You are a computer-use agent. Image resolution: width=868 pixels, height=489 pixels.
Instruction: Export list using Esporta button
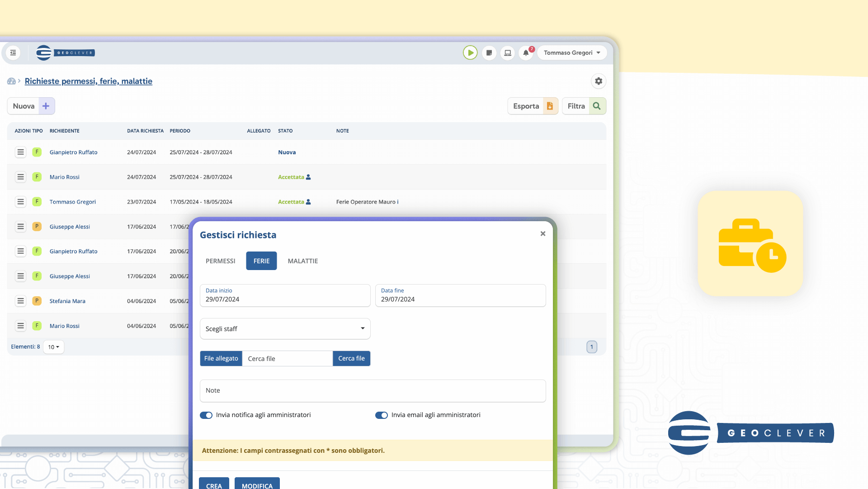coord(533,106)
